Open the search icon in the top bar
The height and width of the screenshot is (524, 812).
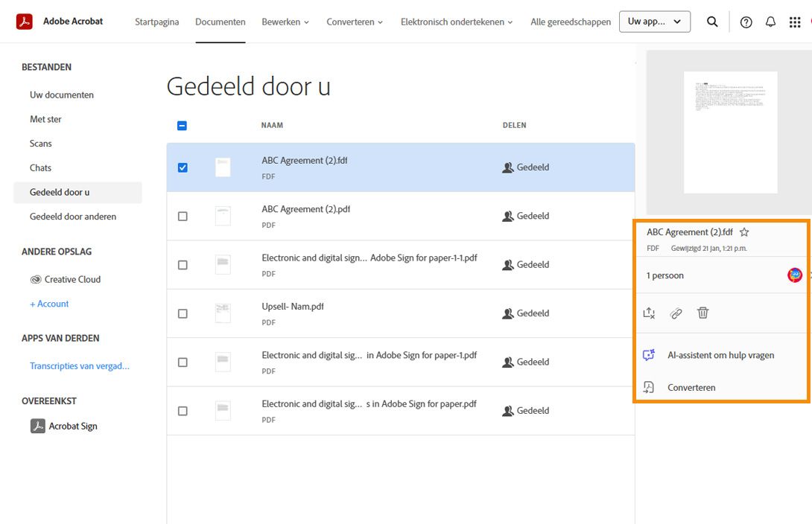[x=712, y=22]
